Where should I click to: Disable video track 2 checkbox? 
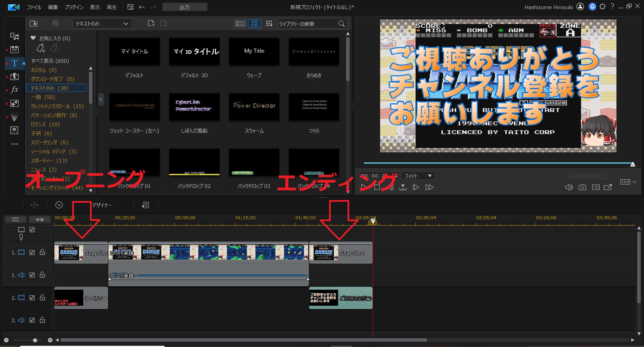(32, 298)
